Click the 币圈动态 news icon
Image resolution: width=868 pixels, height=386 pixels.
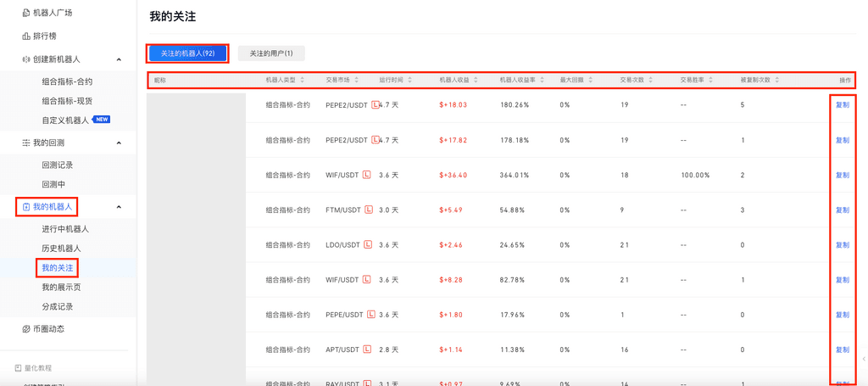click(25, 328)
